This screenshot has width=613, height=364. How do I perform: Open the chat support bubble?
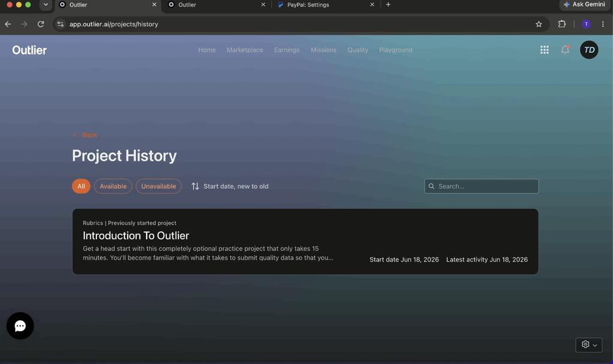(x=20, y=326)
